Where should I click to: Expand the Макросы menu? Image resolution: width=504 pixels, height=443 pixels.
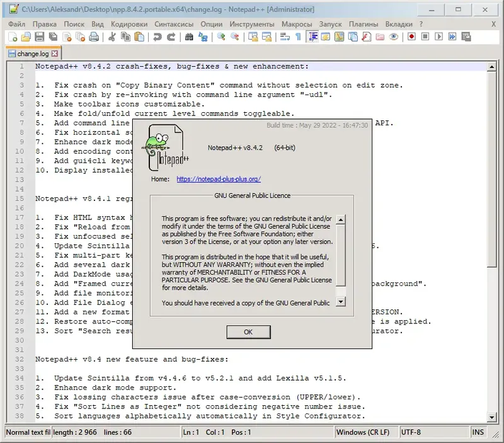point(297,24)
